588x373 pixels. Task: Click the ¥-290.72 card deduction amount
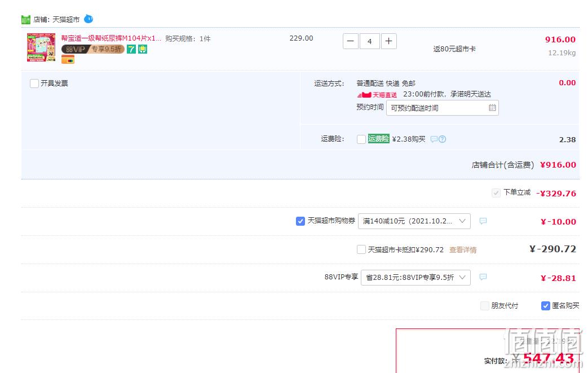click(552, 249)
